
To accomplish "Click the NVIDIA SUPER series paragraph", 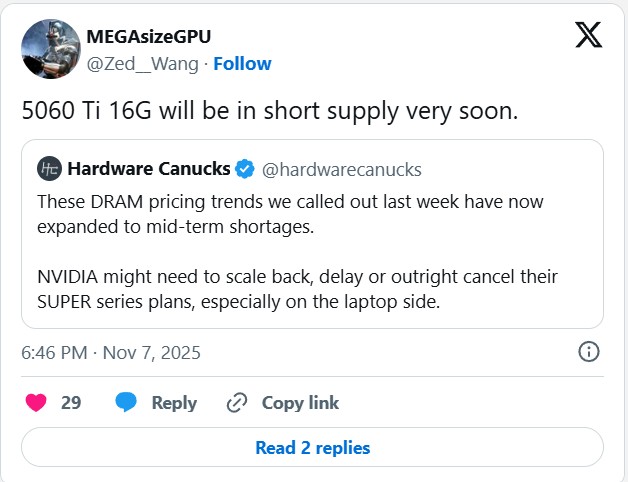I will click(297, 287).
